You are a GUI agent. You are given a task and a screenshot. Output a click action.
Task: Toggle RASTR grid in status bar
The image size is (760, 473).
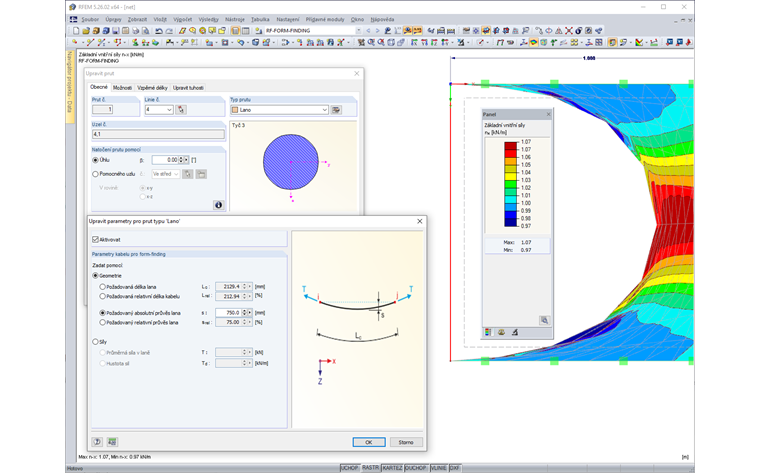pyautogui.click(x=370, y=468)
